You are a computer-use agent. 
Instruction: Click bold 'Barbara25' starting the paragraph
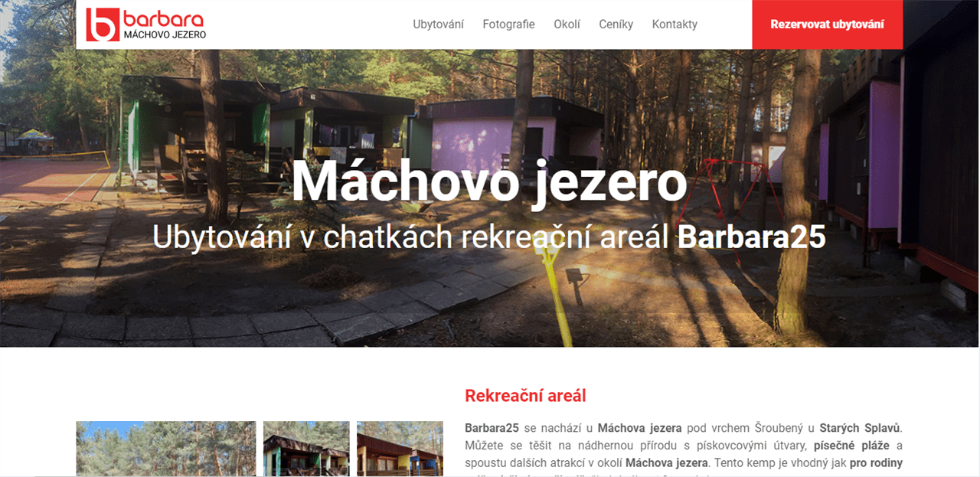(x=492, y=428)
